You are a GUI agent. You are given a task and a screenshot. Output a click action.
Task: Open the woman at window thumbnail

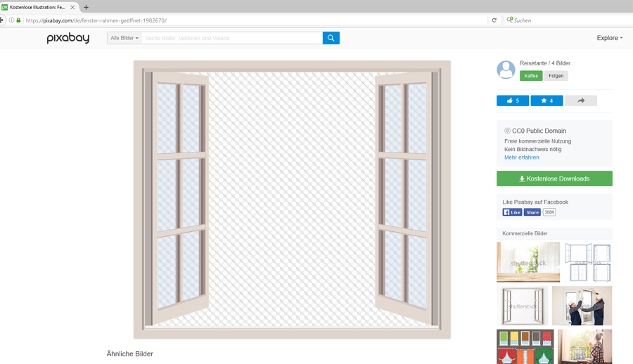[x=585, y=346]
